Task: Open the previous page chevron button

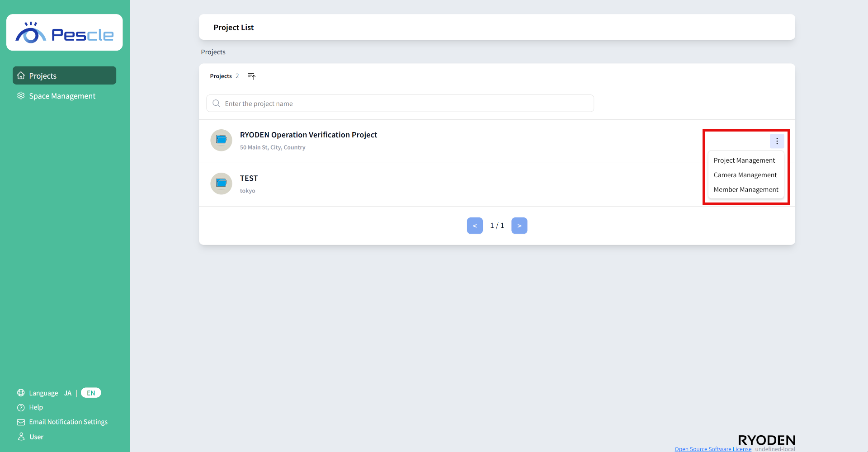Action: (475, 225)
